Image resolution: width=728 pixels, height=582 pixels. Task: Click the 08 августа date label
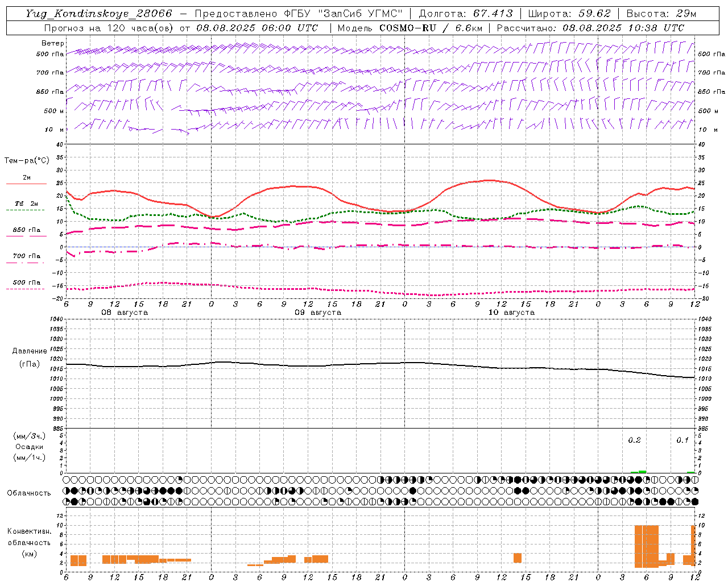125,313
